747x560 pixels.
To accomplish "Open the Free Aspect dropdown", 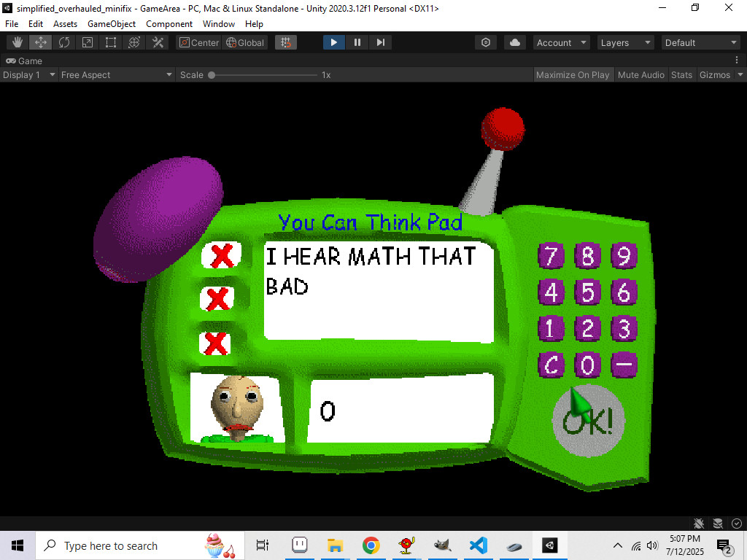I will 116,75.
